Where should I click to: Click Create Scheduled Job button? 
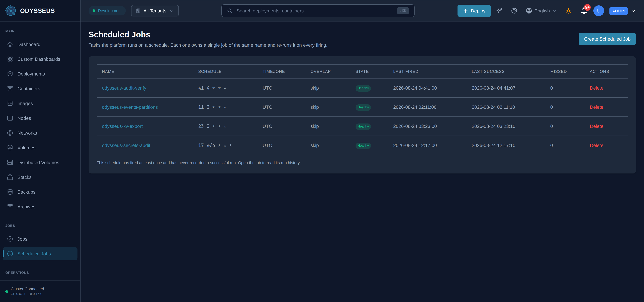coord(607,39)
